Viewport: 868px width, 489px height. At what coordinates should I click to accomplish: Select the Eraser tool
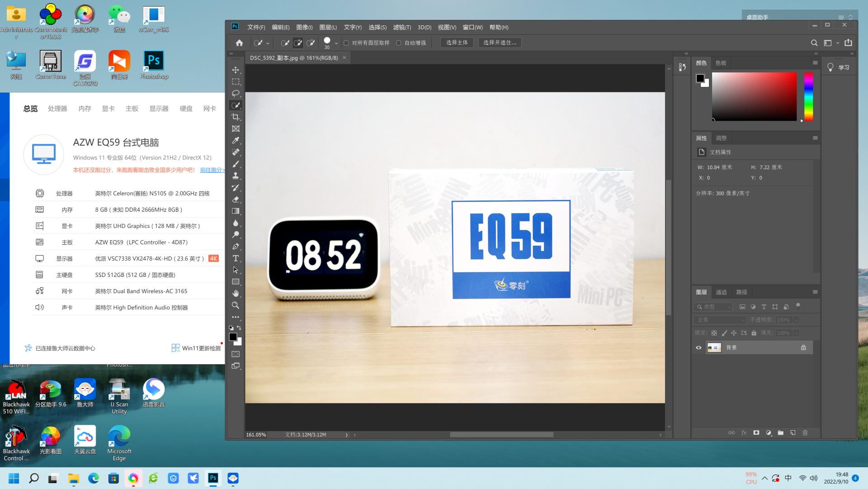click(236, 199)
